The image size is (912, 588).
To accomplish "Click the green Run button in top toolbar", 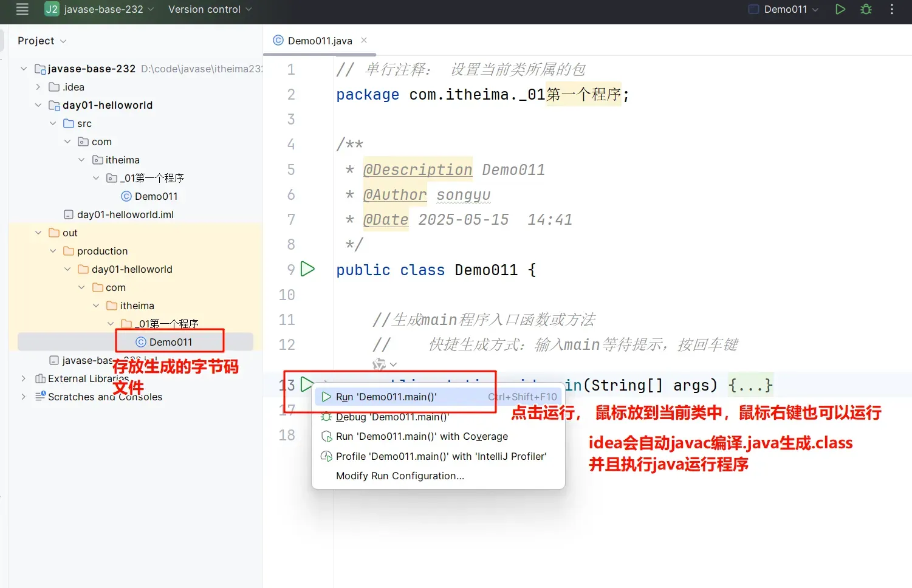I will (x=840, y=9).
